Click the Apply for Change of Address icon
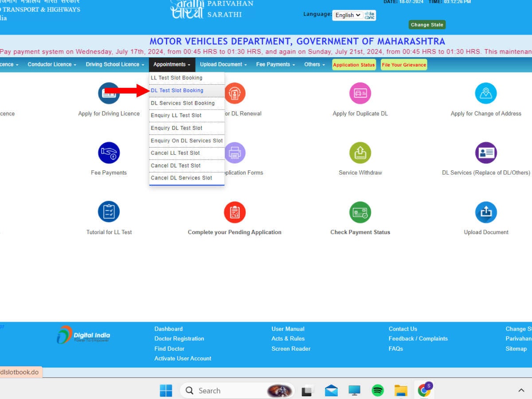Image resolution: width=532 pixels, height=399 pixels. (x=485, y=94)
